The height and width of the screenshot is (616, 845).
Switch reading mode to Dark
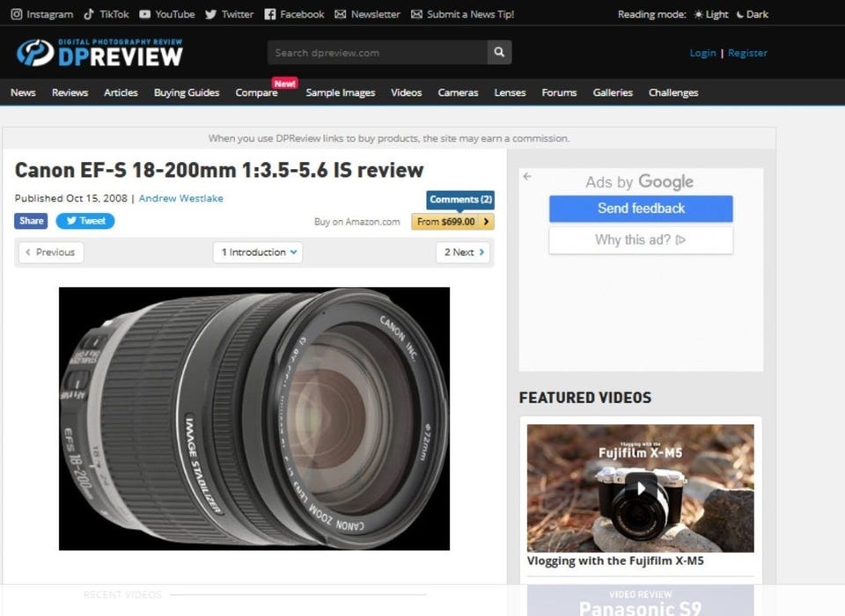(753, 15)
